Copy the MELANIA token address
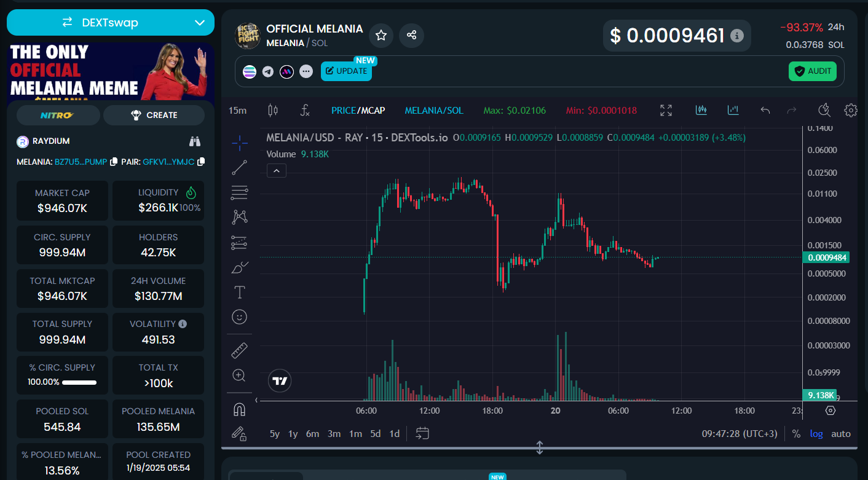This screenshot has height=480, width=868. [113, 162]
